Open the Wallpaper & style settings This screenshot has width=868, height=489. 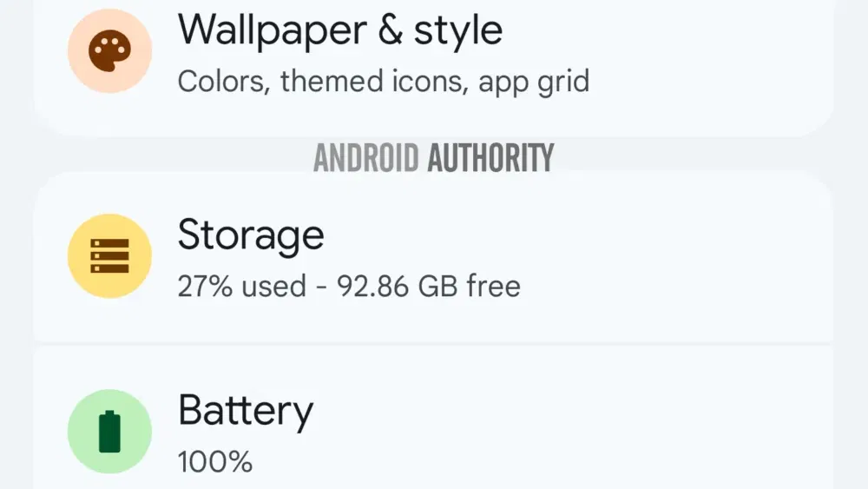(433, 61)
